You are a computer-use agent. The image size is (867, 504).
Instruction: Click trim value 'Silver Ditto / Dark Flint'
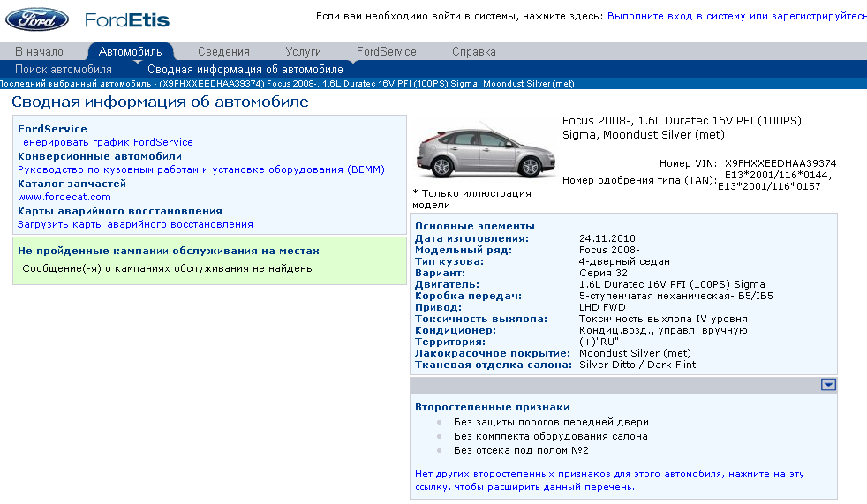click(637, 365)
